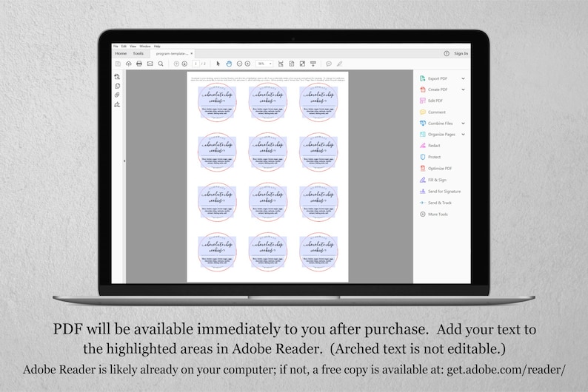The width and height of the screenshot is (588, 392).
Task: Expand the Organize Pages chevron
Action: pos(463,135)
